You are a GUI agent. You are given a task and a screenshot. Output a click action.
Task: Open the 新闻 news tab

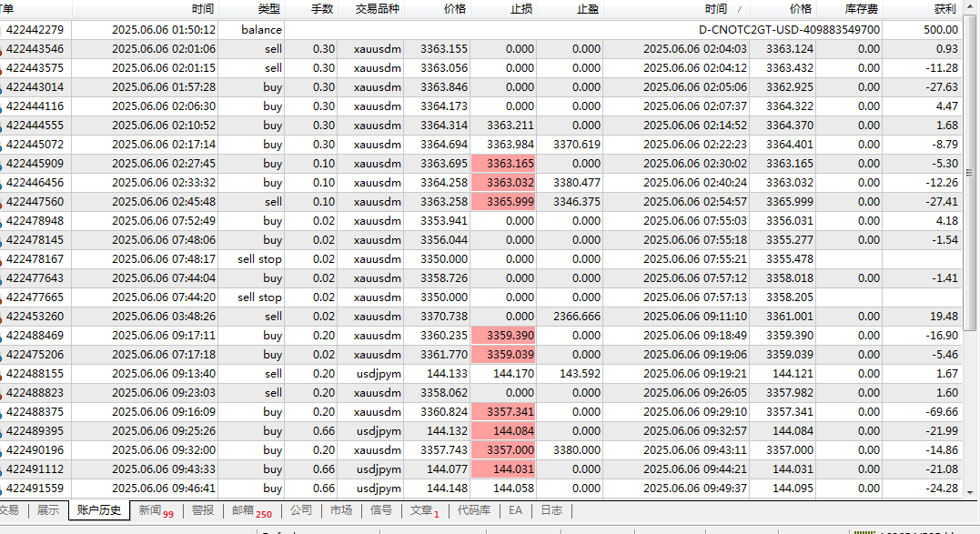[155, 510]
